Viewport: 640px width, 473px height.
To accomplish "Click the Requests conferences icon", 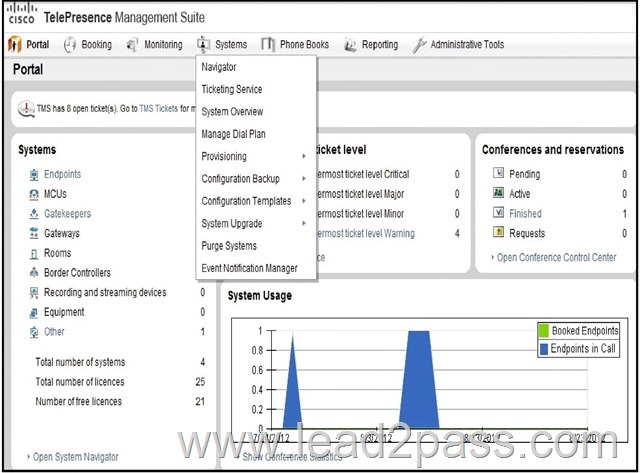I will [498, 232].
